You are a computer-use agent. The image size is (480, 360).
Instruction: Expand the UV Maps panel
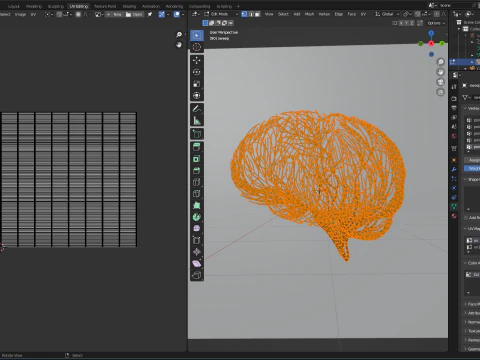471,229
